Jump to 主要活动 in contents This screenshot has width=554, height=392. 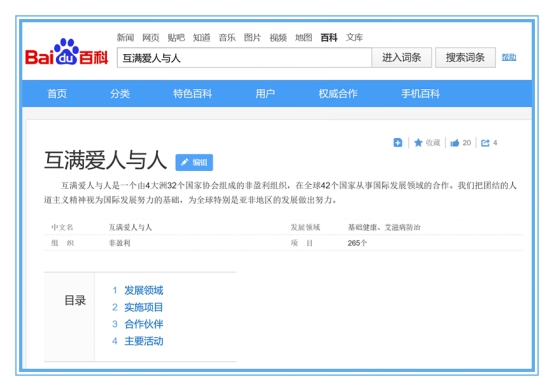tap(144, 341)
